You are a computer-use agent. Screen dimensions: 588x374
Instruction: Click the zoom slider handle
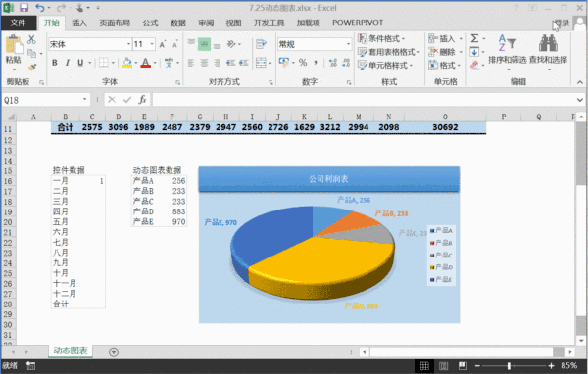(509, 366)
